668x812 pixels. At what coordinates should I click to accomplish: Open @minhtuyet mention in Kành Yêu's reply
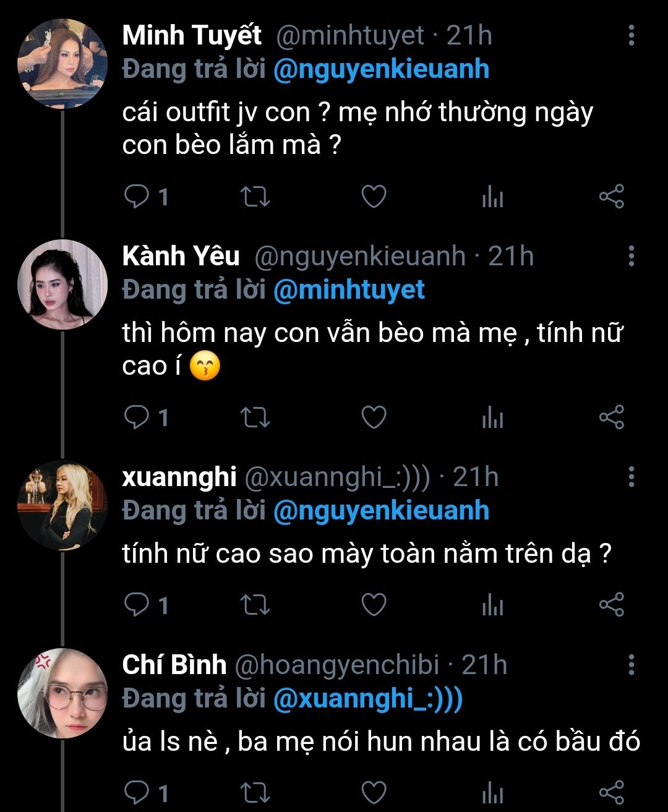pyautogui.click(x=349, y=290)
